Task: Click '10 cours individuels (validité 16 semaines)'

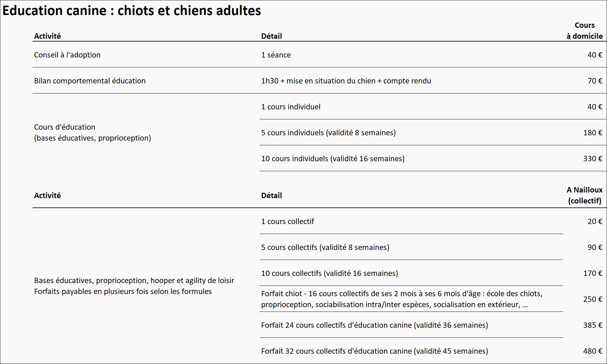Action: pos(333,159)
